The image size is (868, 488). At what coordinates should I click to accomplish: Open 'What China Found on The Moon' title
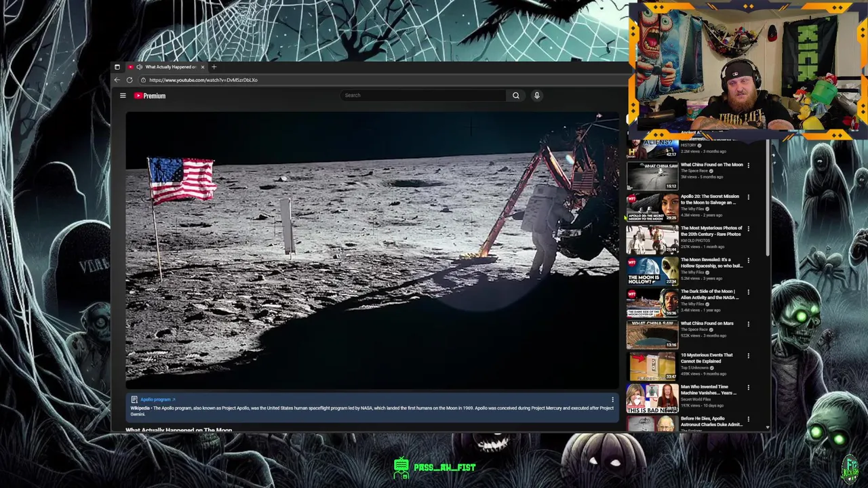[711, 165]
